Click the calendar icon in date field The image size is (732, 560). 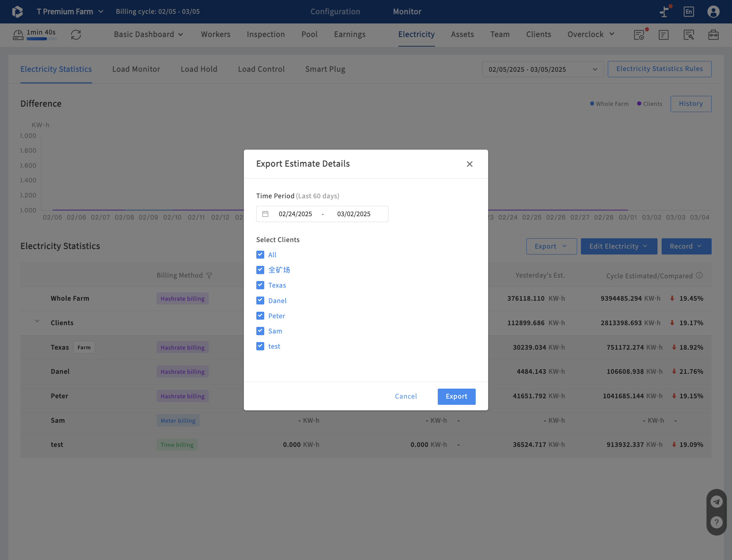265,214
